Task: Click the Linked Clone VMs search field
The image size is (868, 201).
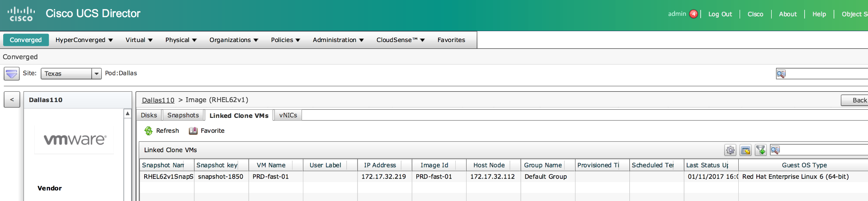Action: [824, 150]
